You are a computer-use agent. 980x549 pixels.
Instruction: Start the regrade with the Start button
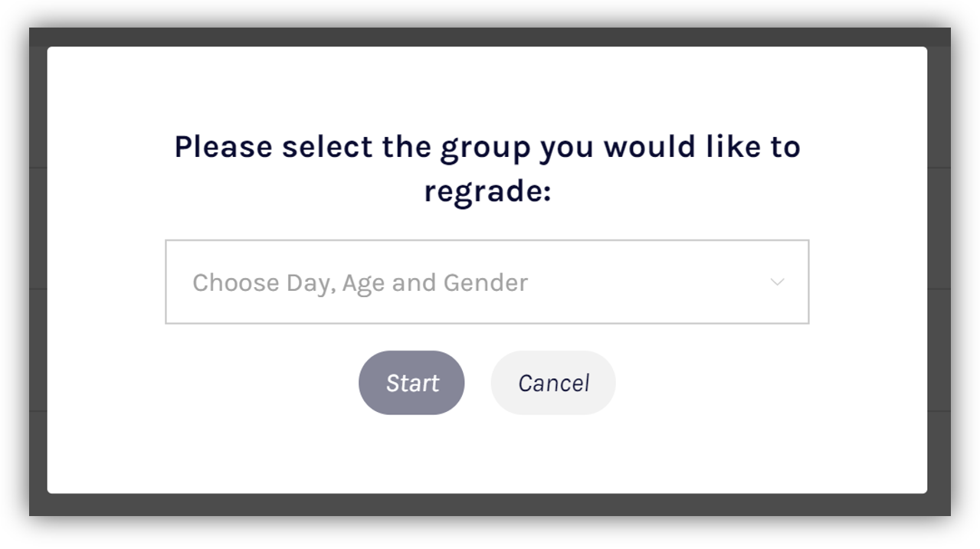pyautogui.click(x=411, y=383)
